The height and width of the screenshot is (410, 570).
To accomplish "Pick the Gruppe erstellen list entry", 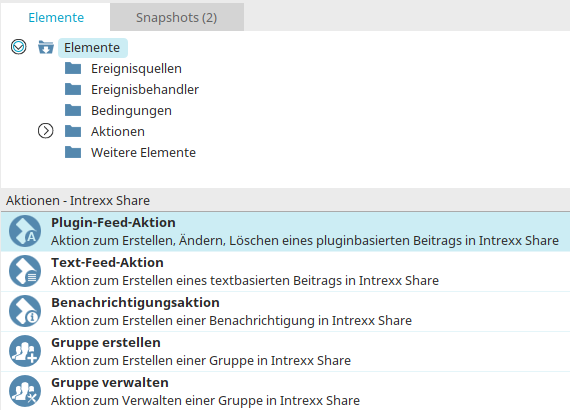I will click(285, 351).
